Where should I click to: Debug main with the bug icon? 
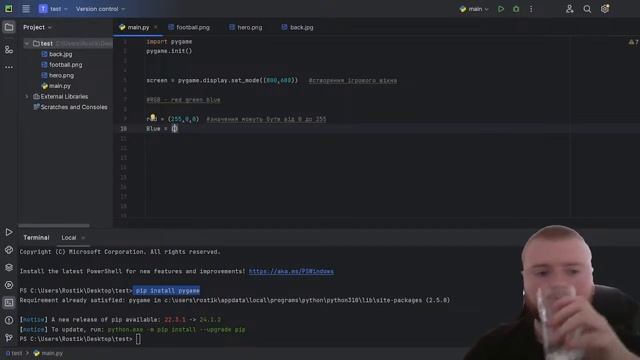(x=516, y=9)
